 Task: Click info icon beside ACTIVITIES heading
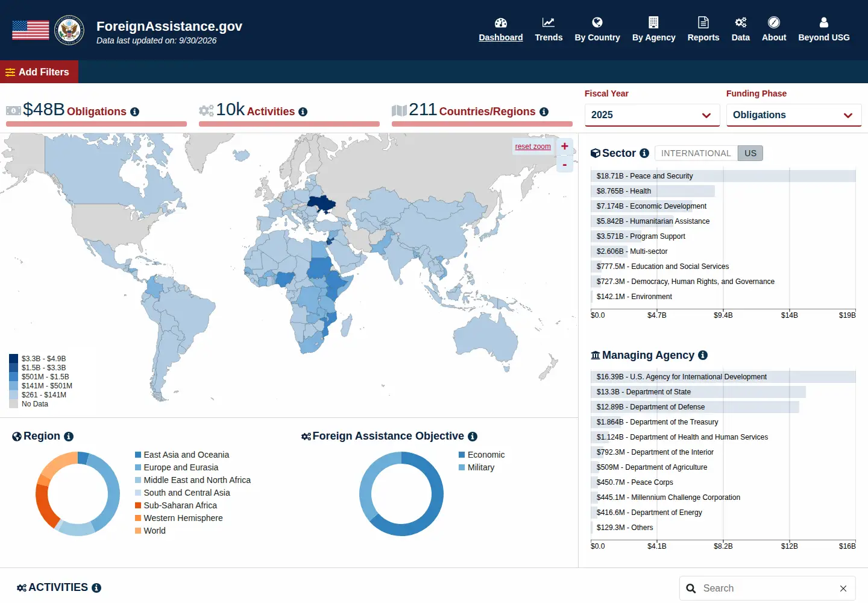[96, 588]
